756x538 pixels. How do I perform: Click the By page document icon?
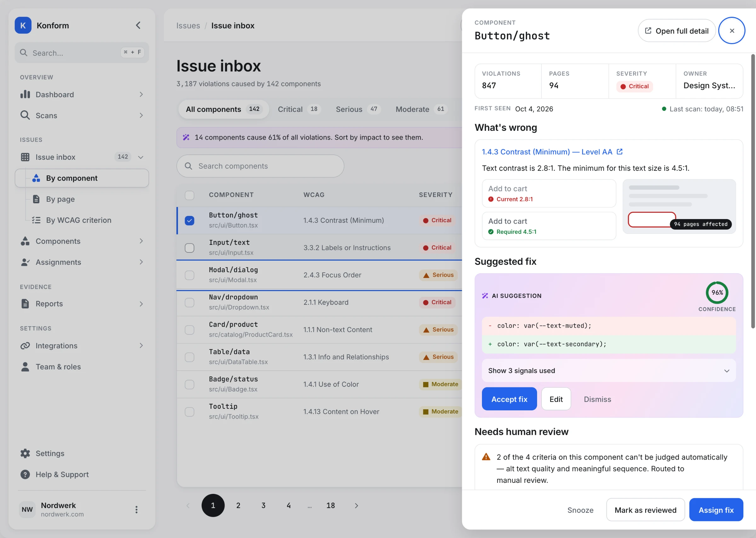click(x=36, y=199)
